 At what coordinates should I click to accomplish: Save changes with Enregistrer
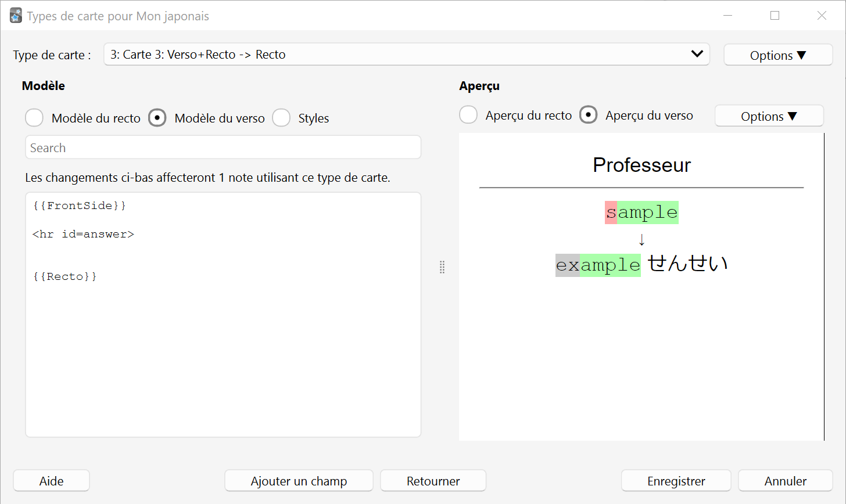tap(676, 481)
